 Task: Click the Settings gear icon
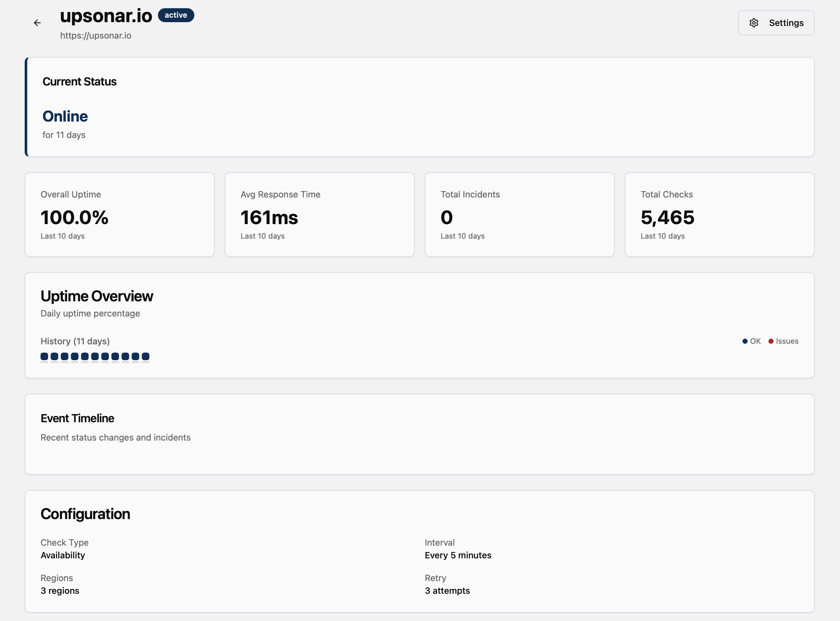pos(754,23)
